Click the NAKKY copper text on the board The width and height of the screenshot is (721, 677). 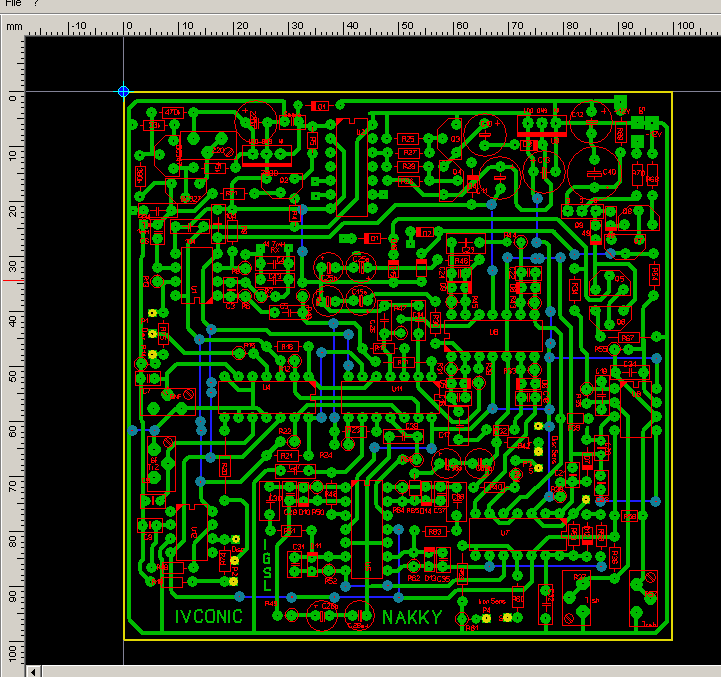[x=412, y=617]
